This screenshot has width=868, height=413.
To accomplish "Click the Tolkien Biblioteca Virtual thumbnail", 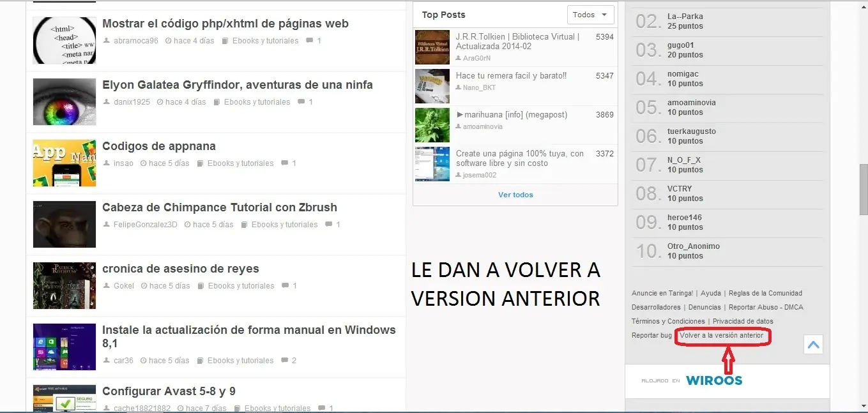I will (432, 47).
